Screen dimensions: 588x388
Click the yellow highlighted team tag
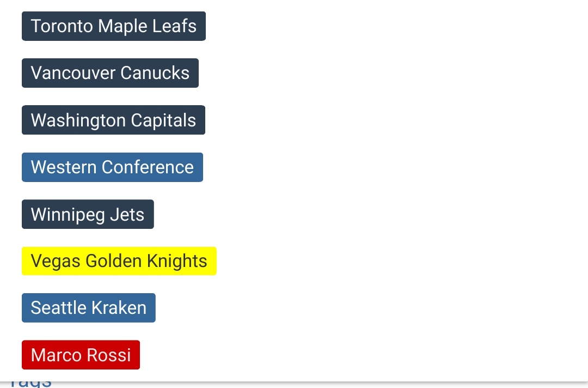[119, 261]
